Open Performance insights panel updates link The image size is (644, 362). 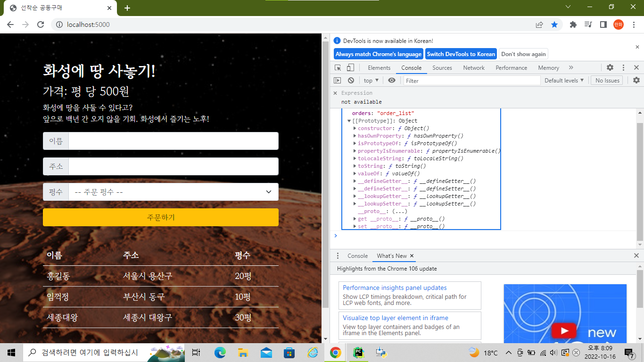click(395, 288)
